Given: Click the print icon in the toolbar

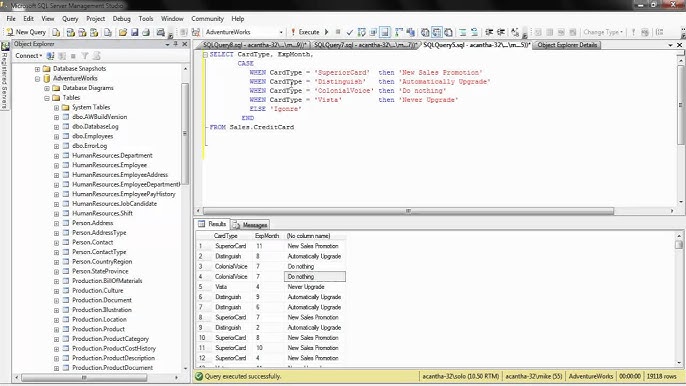Looking at the screenshot, I should (x=146, y=32).
